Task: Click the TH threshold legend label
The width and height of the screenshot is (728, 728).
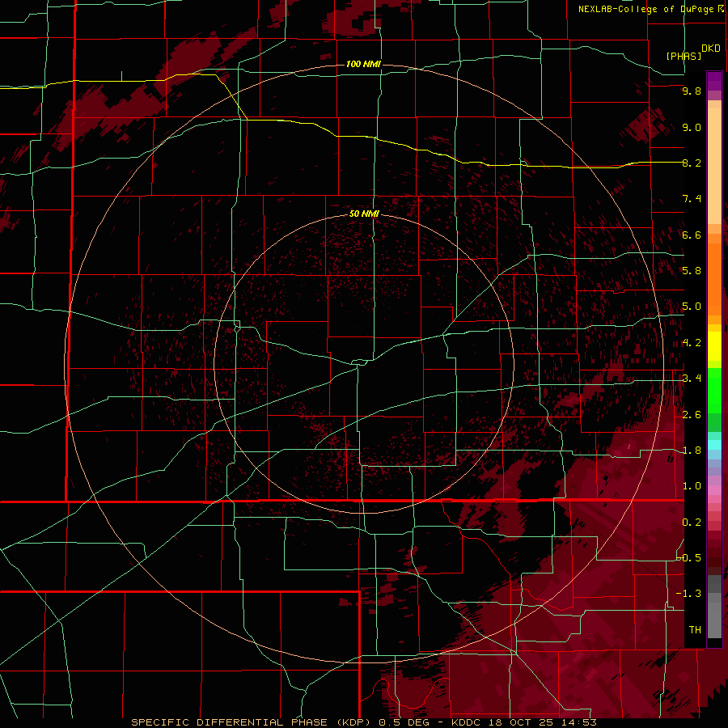Action: point(695,630)
